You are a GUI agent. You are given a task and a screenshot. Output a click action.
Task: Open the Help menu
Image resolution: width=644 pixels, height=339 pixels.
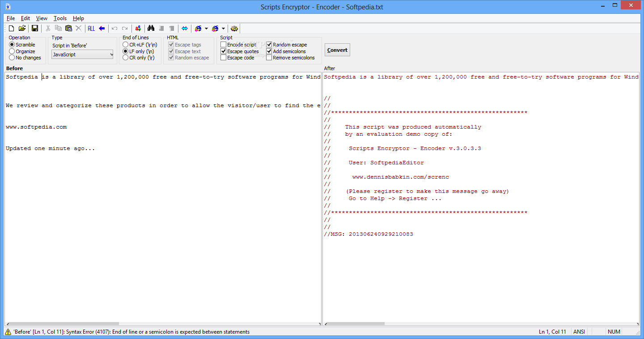(78, 18)
